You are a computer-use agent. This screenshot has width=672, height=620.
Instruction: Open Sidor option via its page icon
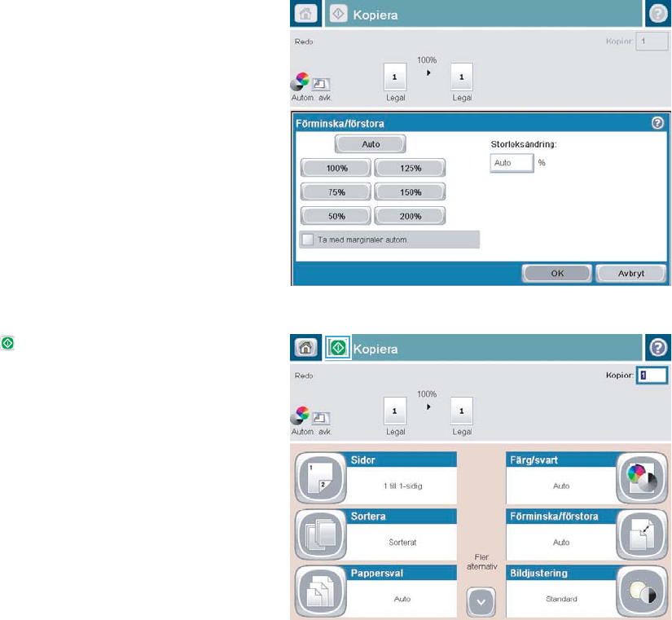321,477
